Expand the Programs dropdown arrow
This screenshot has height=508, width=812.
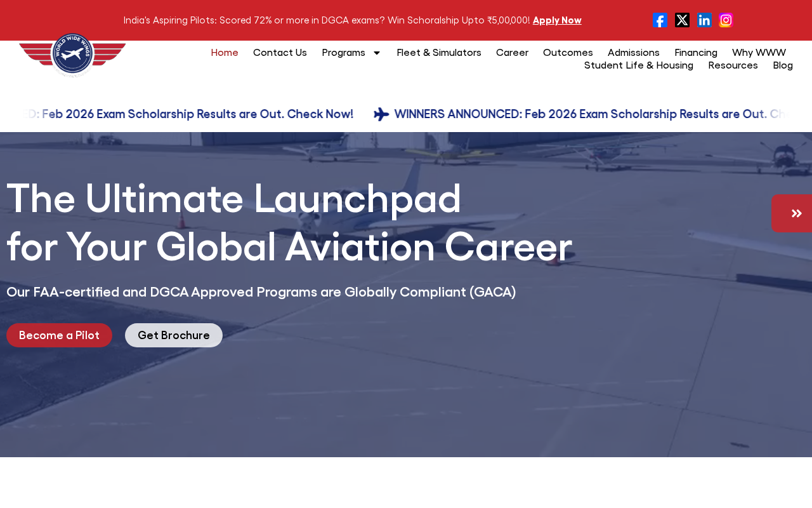377,53
